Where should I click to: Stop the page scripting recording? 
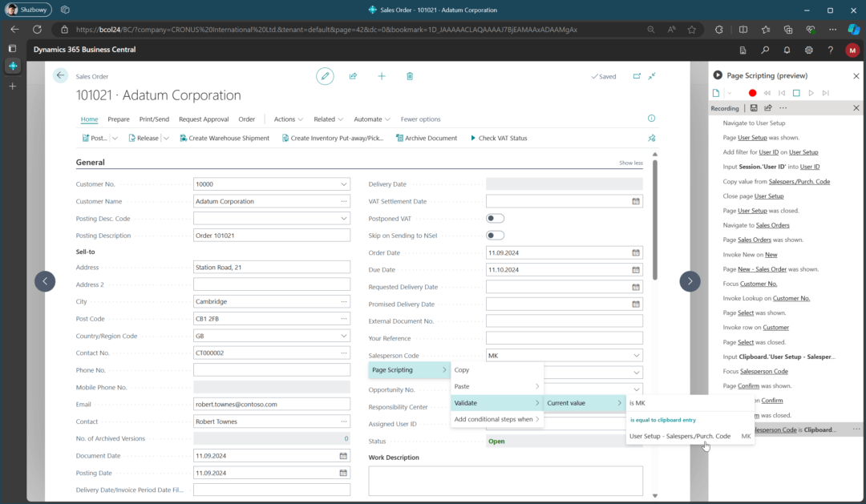796,93
